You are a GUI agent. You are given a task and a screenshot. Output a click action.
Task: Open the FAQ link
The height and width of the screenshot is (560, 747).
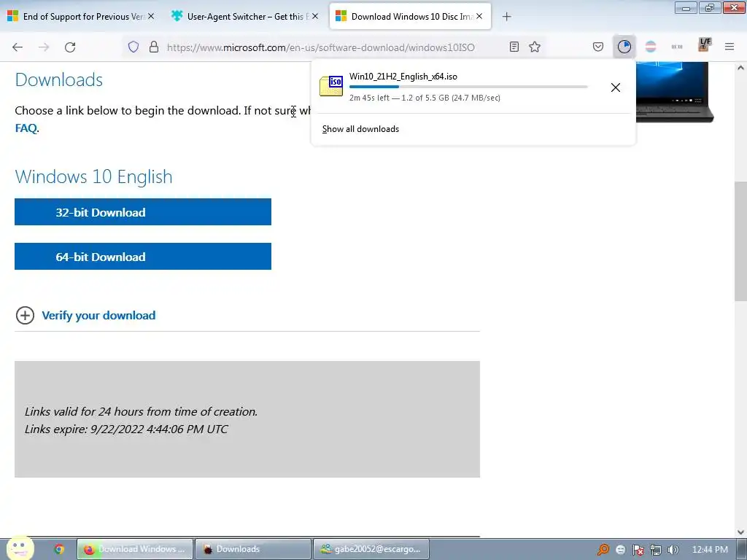(x=26, y=128)
